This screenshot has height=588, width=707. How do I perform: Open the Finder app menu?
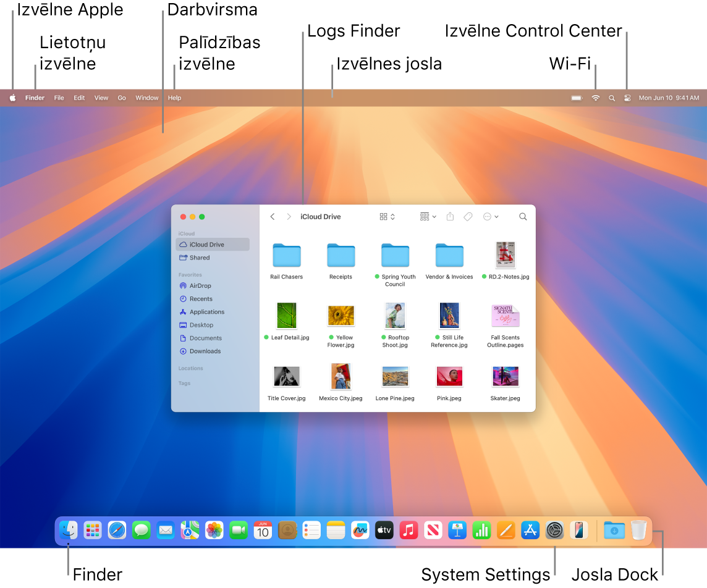[x=35, y=98]
